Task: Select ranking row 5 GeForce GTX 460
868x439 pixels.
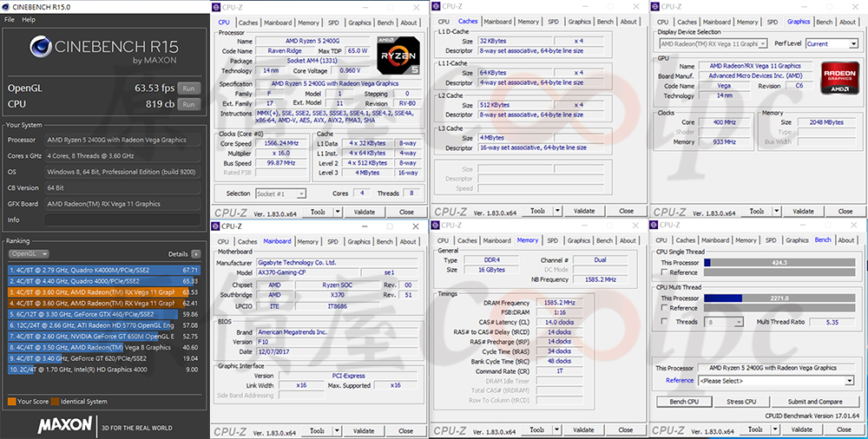Action: point(103,314)
